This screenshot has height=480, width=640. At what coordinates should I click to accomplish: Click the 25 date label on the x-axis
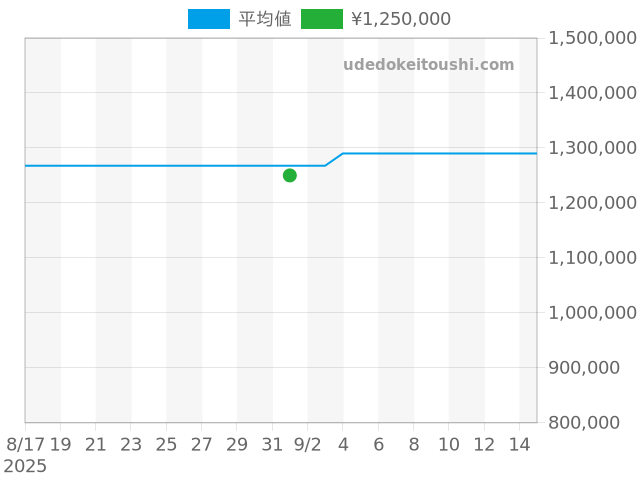point(166,444)
